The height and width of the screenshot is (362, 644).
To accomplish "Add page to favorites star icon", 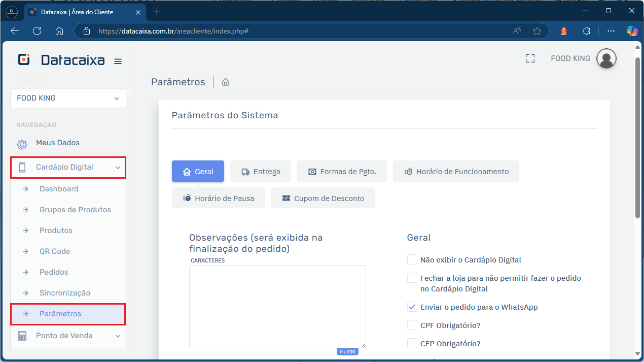I will click(537, 31).
